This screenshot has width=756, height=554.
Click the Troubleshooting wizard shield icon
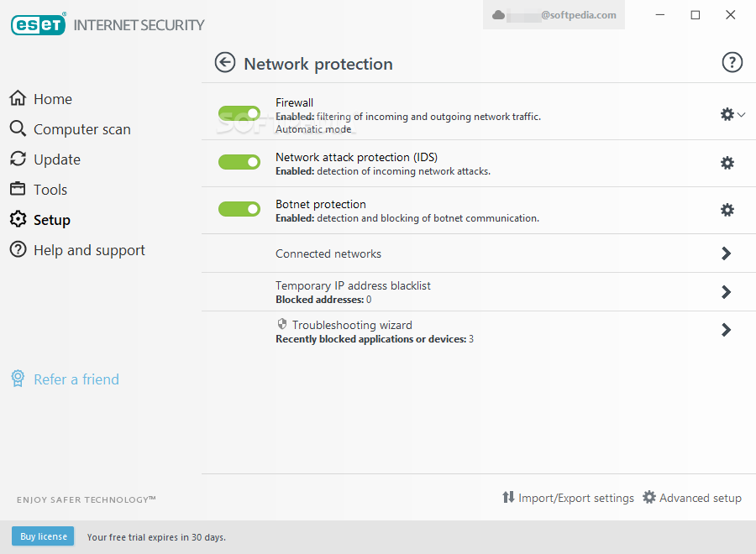[x=282, y=324]
